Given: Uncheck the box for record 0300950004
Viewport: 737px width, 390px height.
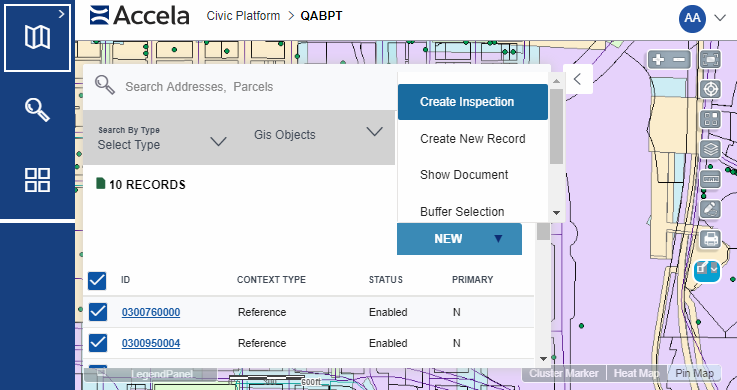Looking at the screenshot, I should click(98, 343).
